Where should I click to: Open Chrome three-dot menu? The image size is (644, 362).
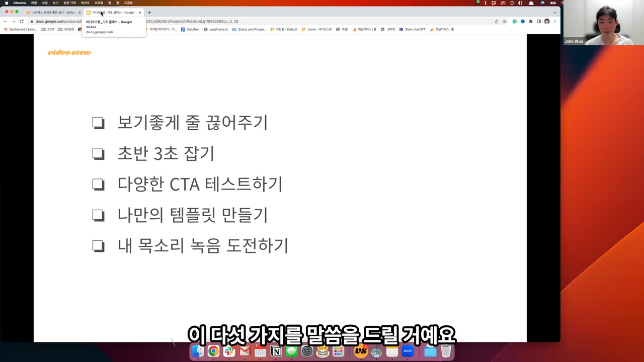point(555,22)
